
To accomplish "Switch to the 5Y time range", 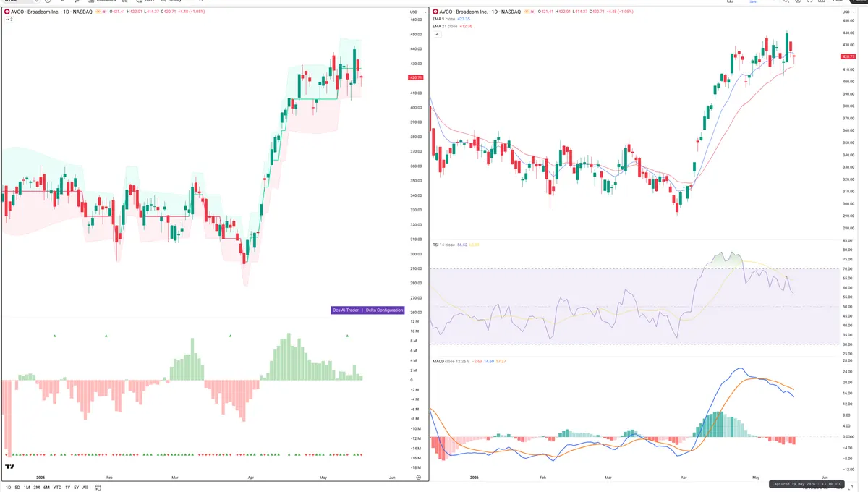I will point(77,488).
